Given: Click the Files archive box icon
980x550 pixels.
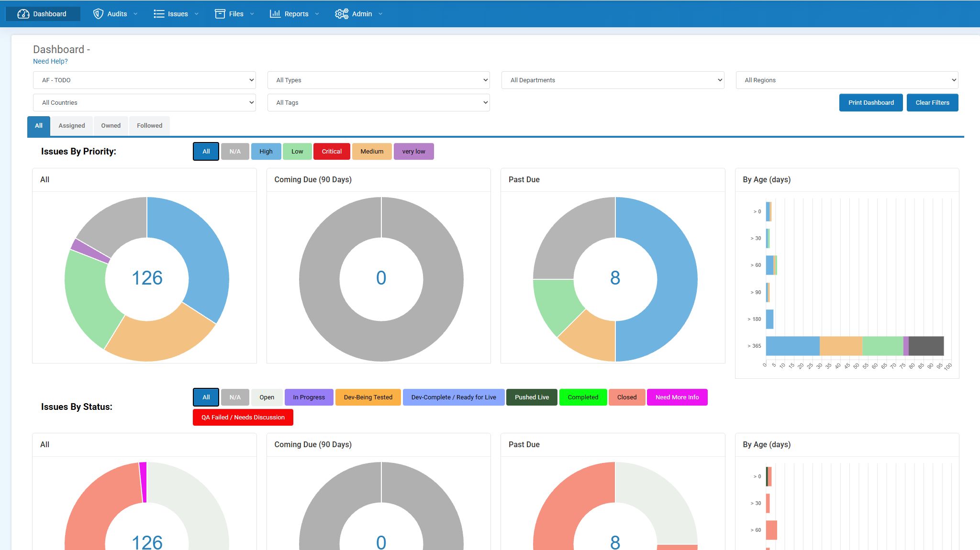Looking at the screenshot, I should click(x=220, y=14).
